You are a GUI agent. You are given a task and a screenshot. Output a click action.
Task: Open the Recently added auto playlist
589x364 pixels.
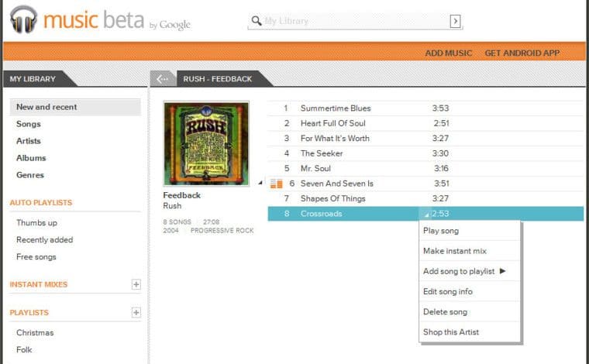pyautogui.click(x=45, y=240)
